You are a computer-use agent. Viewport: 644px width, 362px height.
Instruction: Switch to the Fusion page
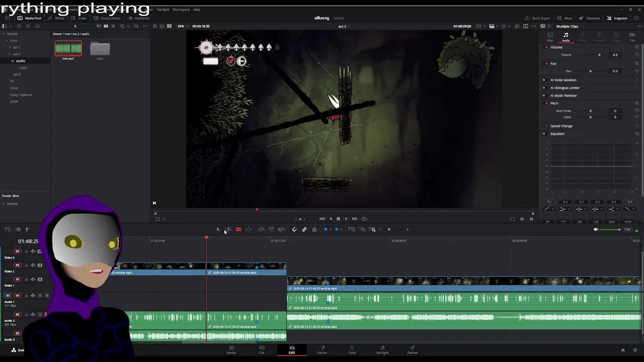pos(322,350)
